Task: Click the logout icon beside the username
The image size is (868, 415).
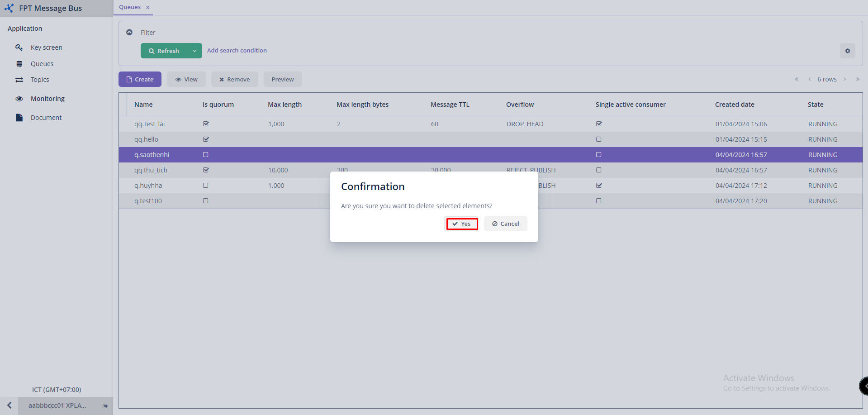Action: point(105,406)
